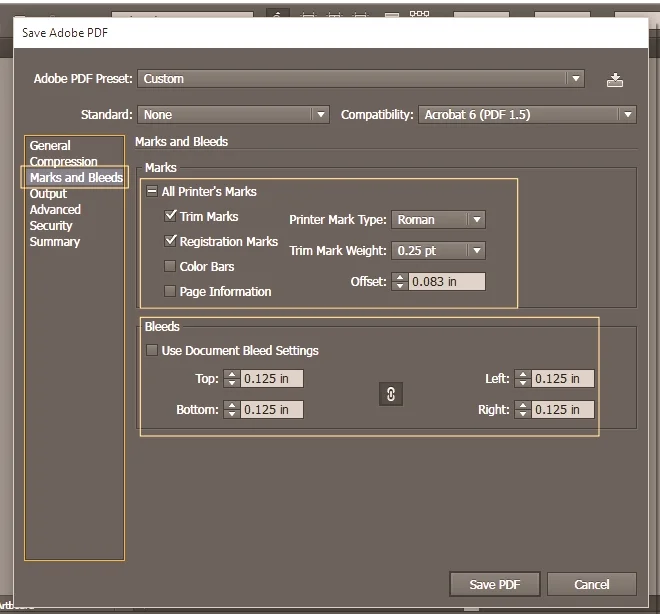Decrease Top bleed with down arrow
660x614 pixels.
[x=232, y=383]
